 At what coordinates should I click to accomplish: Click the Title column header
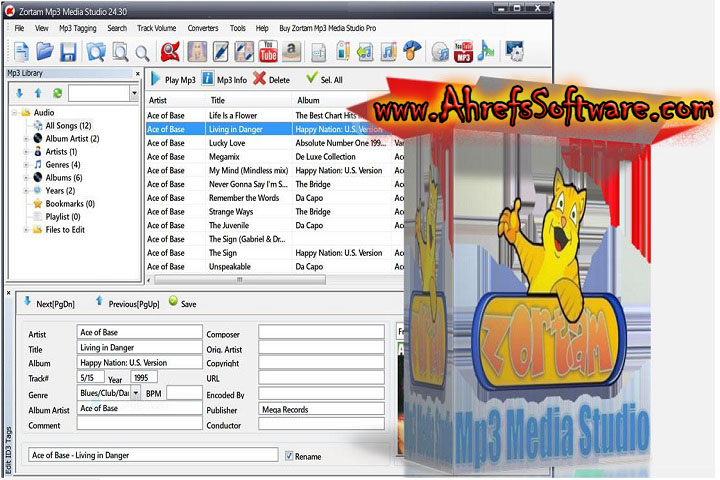(x=248, y=100)
